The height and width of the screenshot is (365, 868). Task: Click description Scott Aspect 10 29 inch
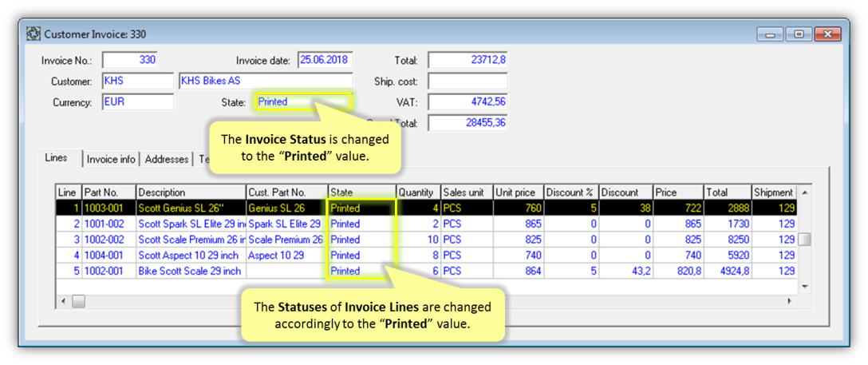coord(191,256)
